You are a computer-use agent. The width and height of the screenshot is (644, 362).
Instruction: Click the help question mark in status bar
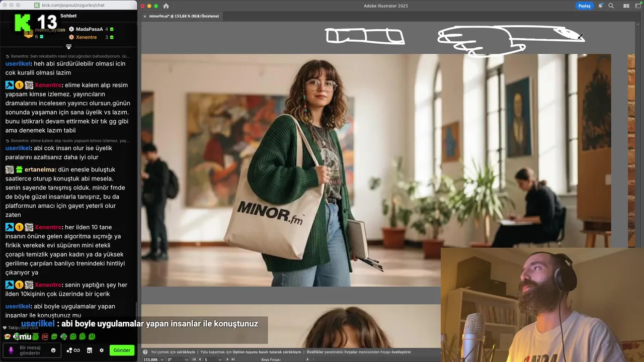click(145, 352)
